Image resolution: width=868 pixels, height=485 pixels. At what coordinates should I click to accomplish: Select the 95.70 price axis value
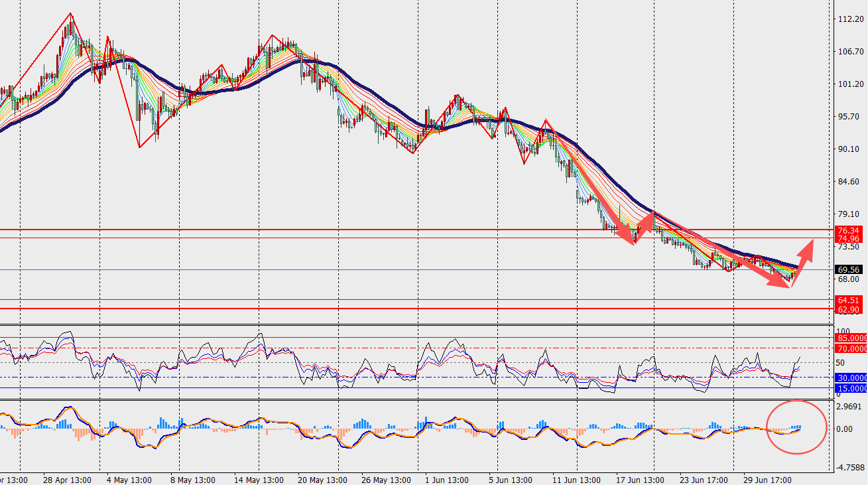pyautogui.click(x=847, y=117)
